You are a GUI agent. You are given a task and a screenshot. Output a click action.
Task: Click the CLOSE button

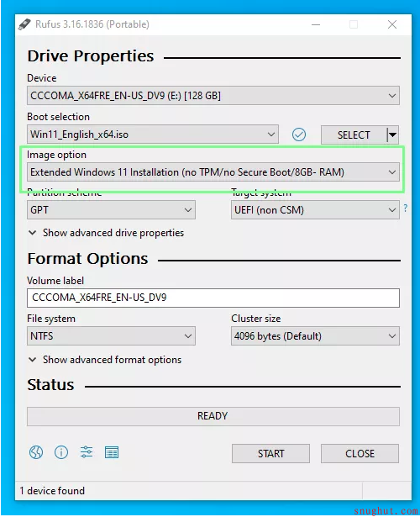[360, 453]
